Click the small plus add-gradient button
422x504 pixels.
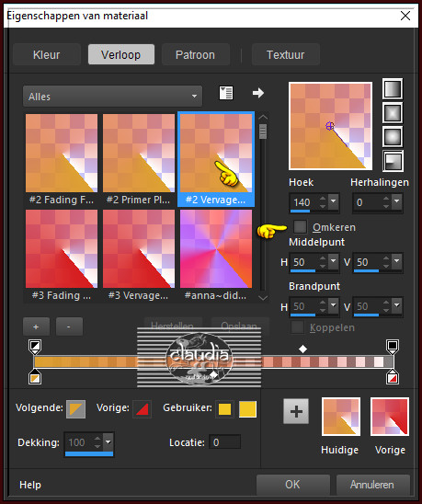pyautogui.click(x=36, y=326)
